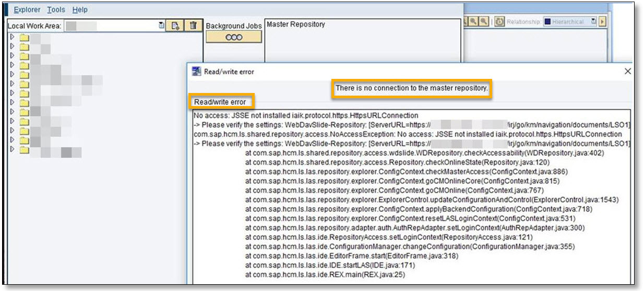Click the 'ConfigContext.goCMOnlineCore' stack trace line
644x291 pixels.
(402, 181)
